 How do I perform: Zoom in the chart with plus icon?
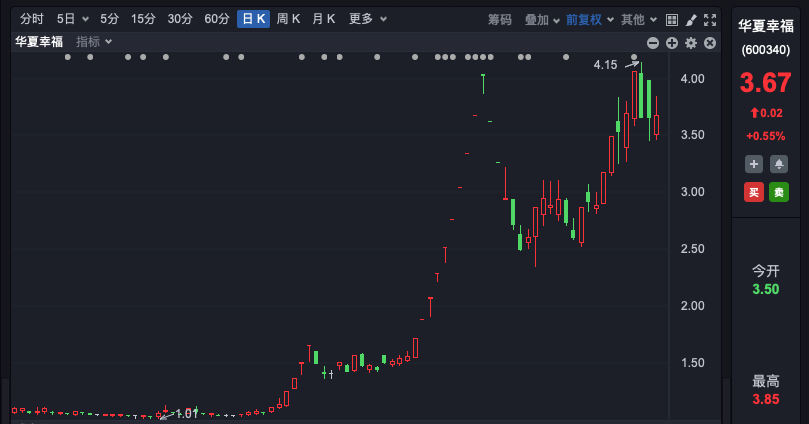[x=672, y=42]
